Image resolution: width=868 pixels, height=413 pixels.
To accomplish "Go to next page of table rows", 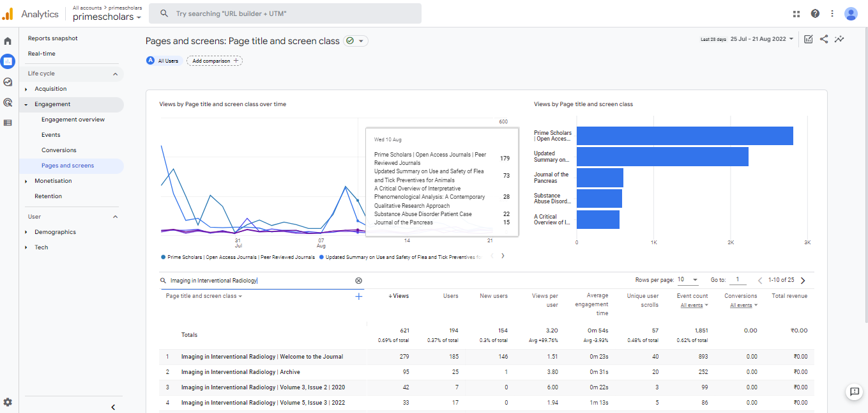I will coord(803,281).
